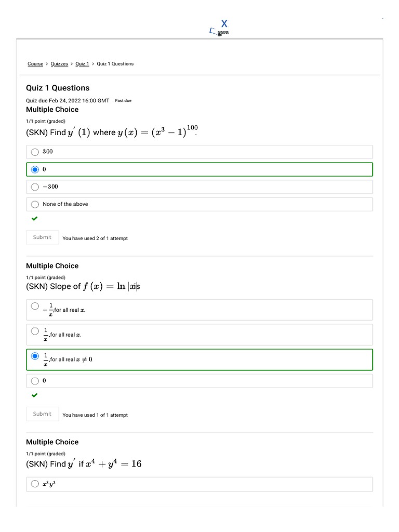The image size is (399, 532).
Task: Click the green checkmark under question two
Action: (35, 395)
